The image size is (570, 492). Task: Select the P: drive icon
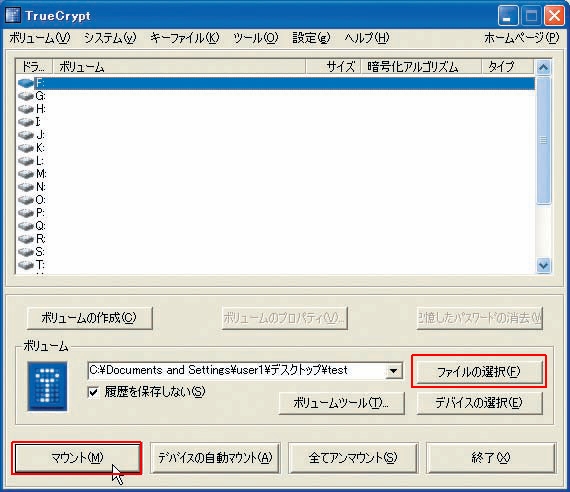[x=25, y=213]
